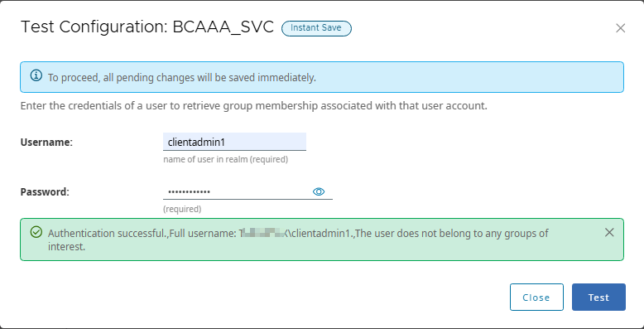Click the pending changes saved immediately message
Viewport: 644px width, 329px height.
[x=182, y=77]
